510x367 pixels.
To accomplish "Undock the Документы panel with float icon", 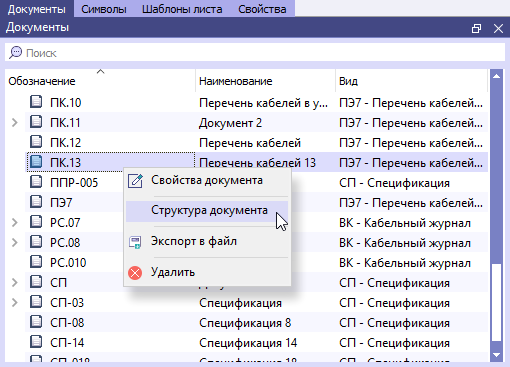I will pyautogui.click(x=477, y=28).
